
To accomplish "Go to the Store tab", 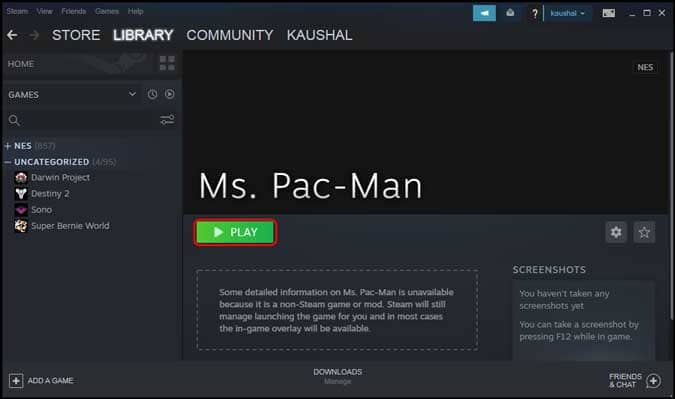I will pyautogui.click(x=76, y=35).
